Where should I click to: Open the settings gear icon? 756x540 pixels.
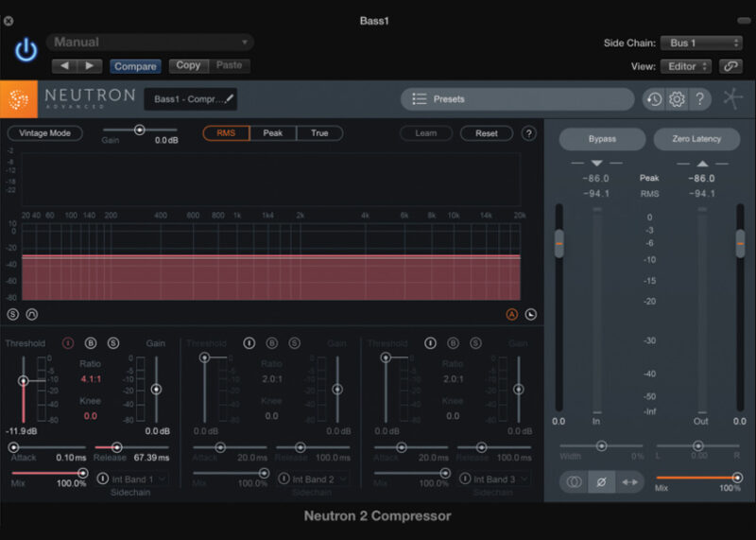click(677, 99)
